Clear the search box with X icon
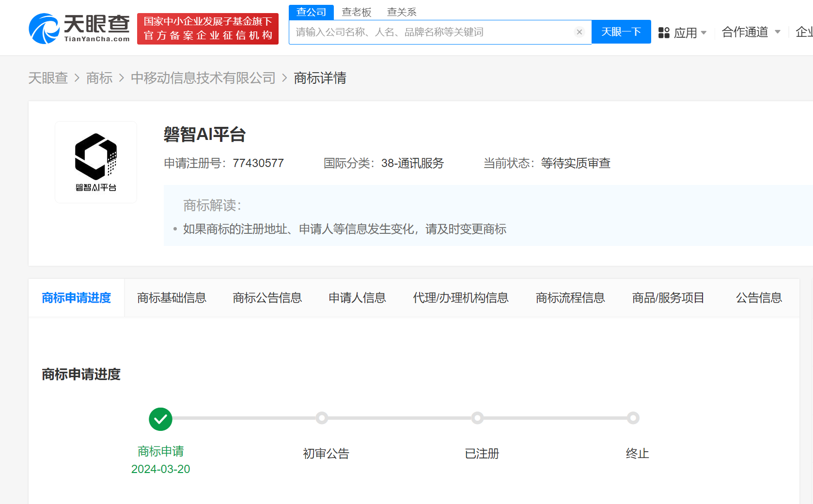This screenshot has width=813, height=504. point(579,32)
